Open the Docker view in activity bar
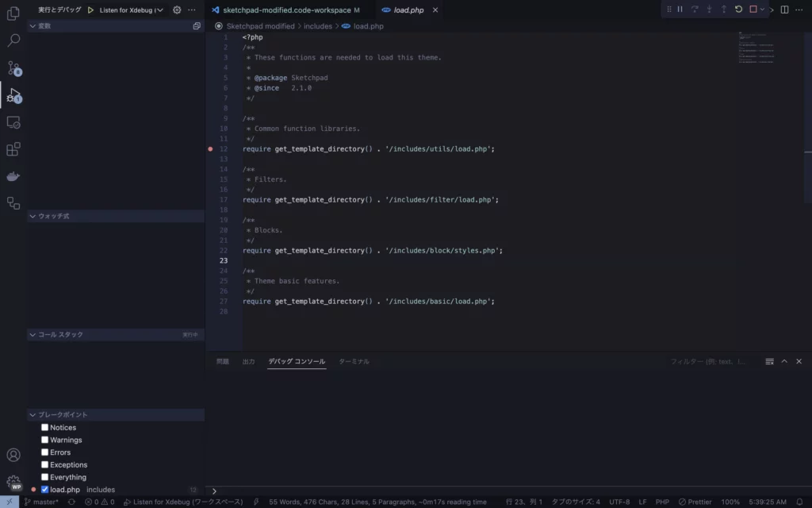 pos(13,176)
